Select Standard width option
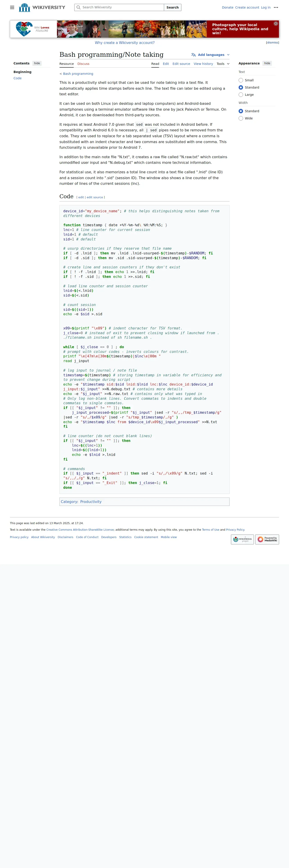The image size is (289, 868). [241, 111]
